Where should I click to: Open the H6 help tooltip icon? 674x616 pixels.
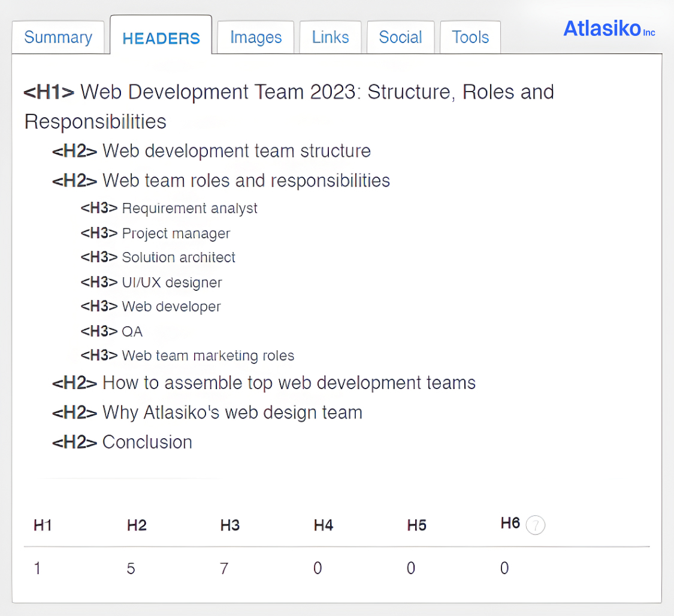[536, 525]
